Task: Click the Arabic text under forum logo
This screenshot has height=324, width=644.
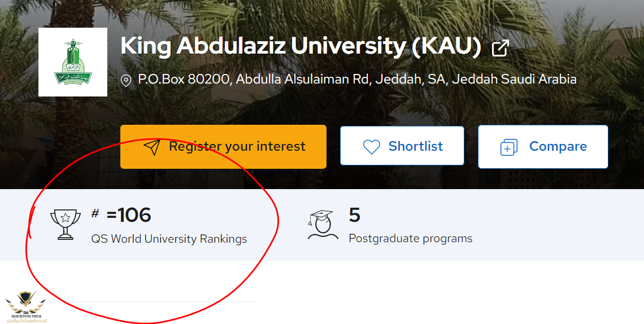Action: tap(23, 320)
